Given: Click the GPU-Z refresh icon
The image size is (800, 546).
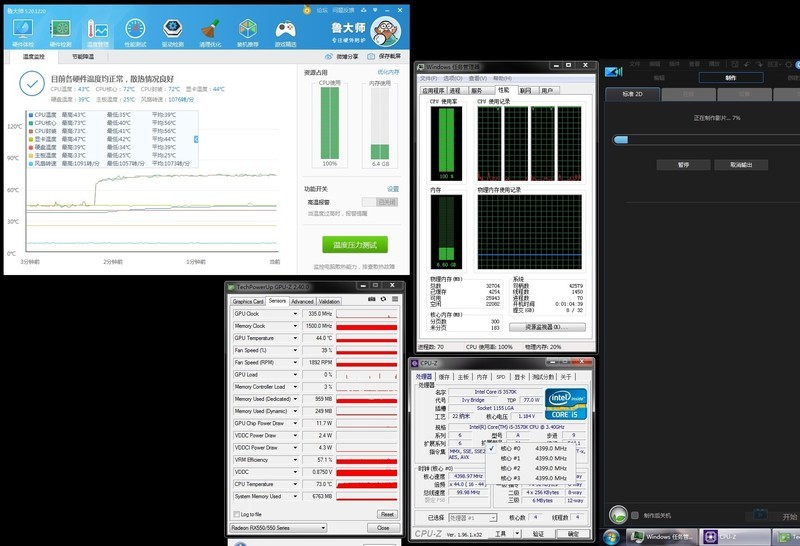Looking at the screenshot, I should pyautogui.click(x=384, y=300).
